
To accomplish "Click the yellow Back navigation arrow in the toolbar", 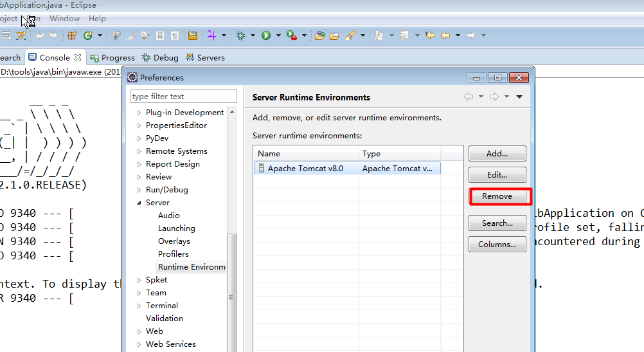I will coord(445,35).
